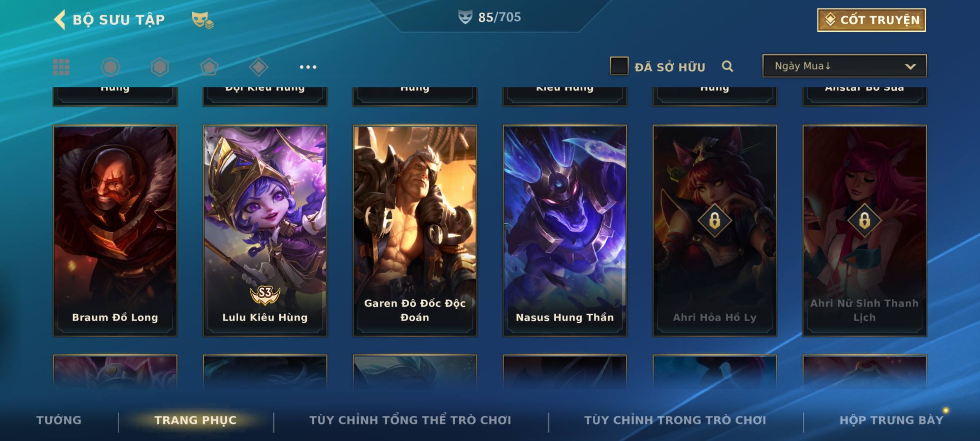
Task: Open the skin search magnifier icon
Action: [x=727, y=66]
